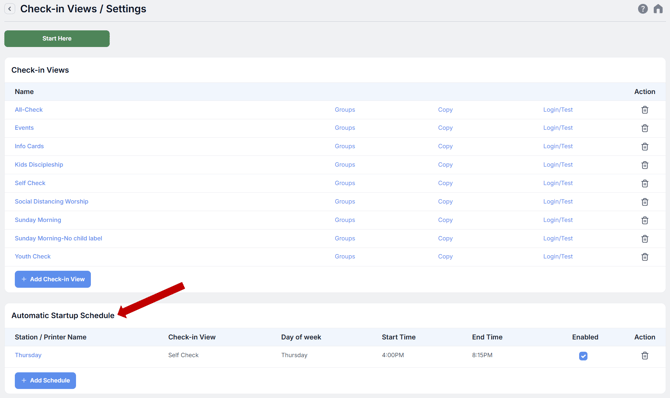The height and width of the screenshot is (398, 670).
Task: Click Login/Test for All-Check
Action: 558,109
